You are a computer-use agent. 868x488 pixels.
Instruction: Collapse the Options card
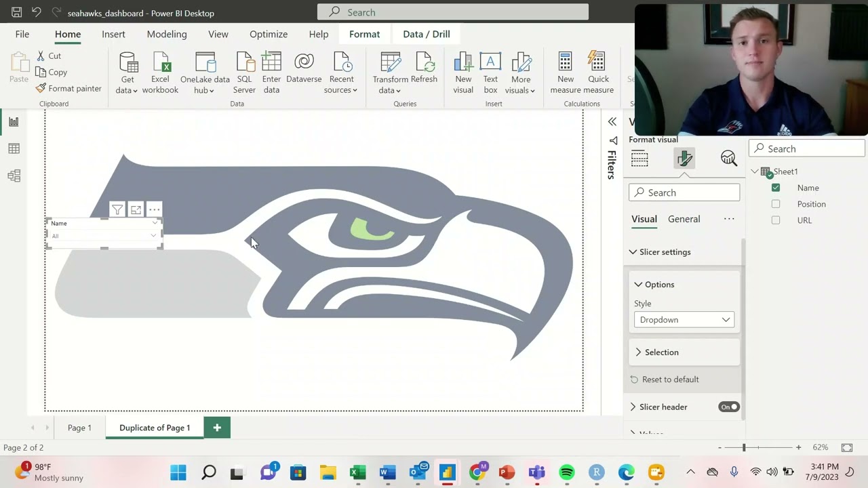tap(638, 285)
